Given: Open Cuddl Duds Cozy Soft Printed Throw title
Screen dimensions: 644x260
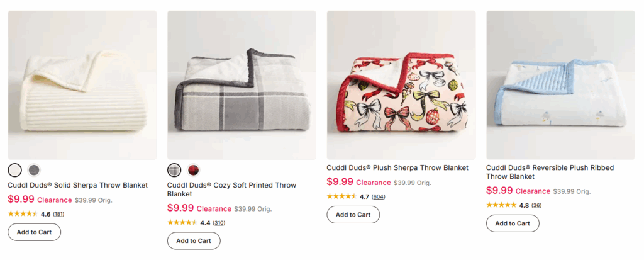Looking at the screenshot, I should [231, 189].
